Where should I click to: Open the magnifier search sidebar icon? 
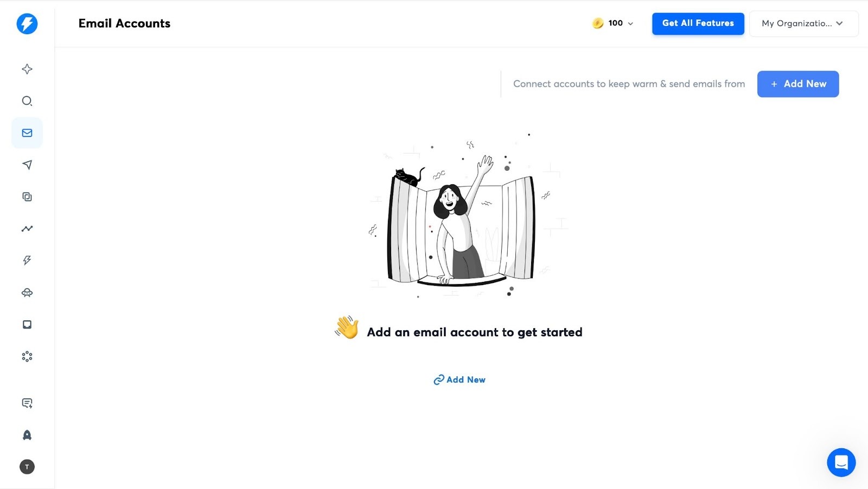pos(27,101)
